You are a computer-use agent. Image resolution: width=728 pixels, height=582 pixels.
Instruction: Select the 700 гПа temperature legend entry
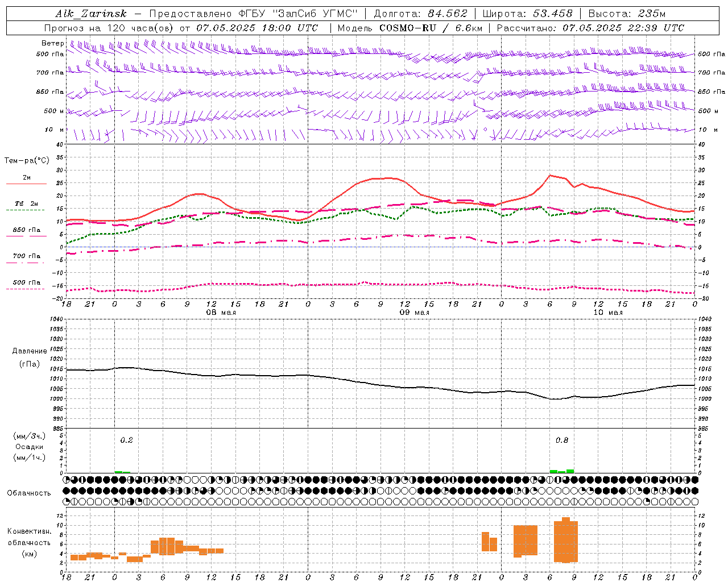(26, 256)
